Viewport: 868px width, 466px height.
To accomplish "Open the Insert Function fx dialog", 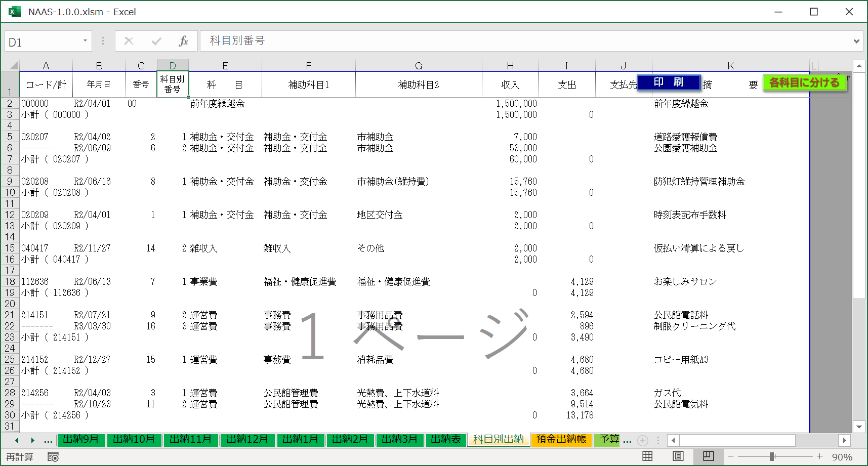I will click(x=183, y=41).
